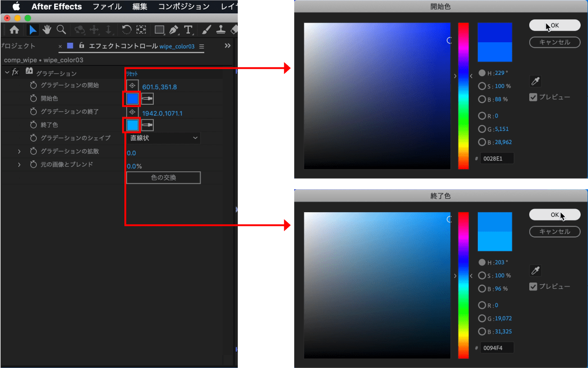Select the H radio button in 開始色 dialog
This screenshot has width=588, height=368.
[482, 73]
